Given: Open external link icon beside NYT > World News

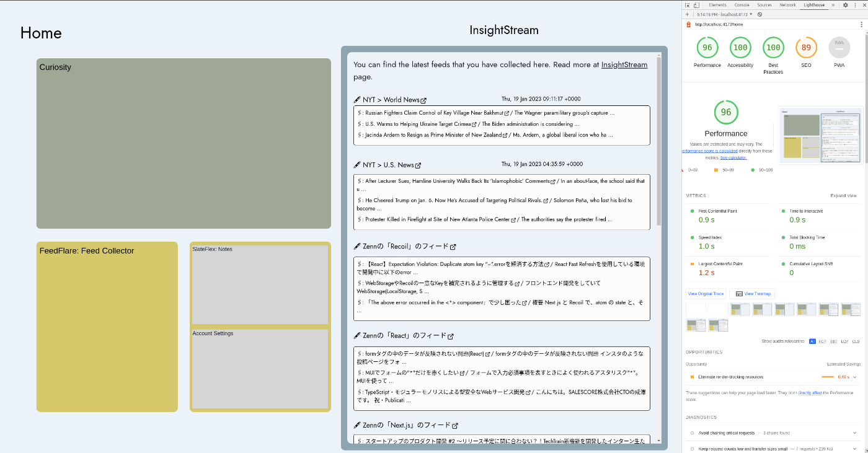Looking at the screenshot, I should point(423,100).
